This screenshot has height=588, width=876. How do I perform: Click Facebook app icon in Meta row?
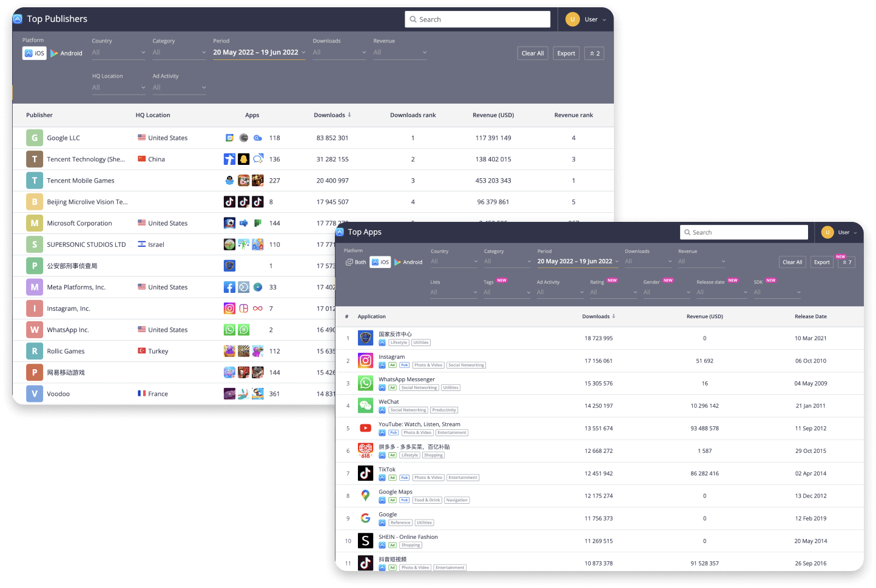(229, 287)
